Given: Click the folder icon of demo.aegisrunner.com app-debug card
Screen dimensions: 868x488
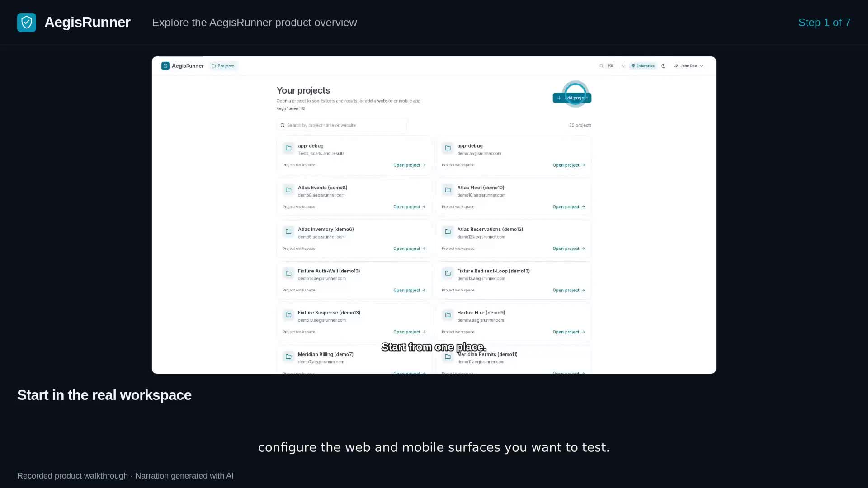Looking at the screenshot, I should [448, 148].
